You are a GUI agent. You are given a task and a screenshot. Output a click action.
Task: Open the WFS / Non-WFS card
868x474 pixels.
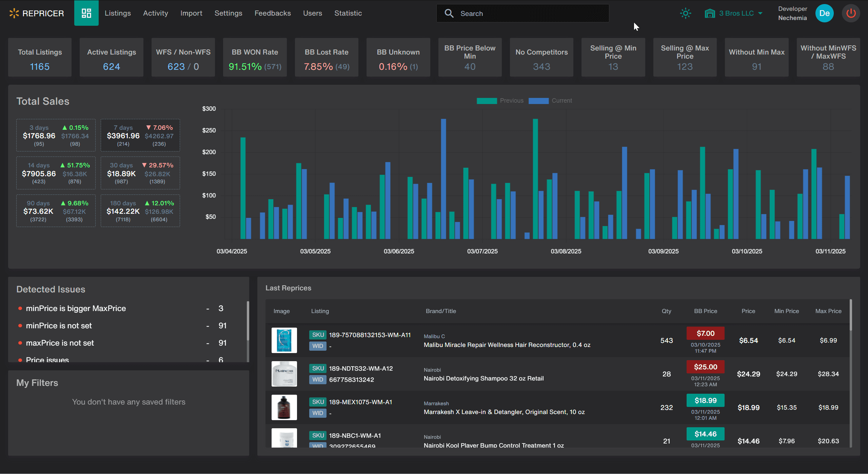[183, 57]
